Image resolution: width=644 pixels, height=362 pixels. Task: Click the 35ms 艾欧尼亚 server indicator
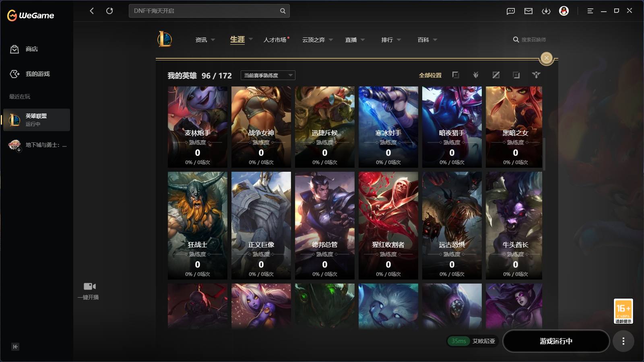pos(473,341)
